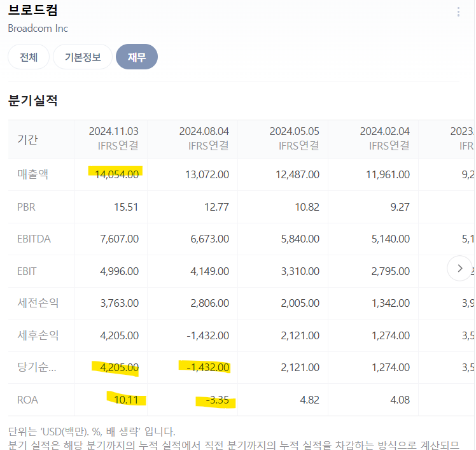Click PBR value 12.77

(x=216, y=207)
